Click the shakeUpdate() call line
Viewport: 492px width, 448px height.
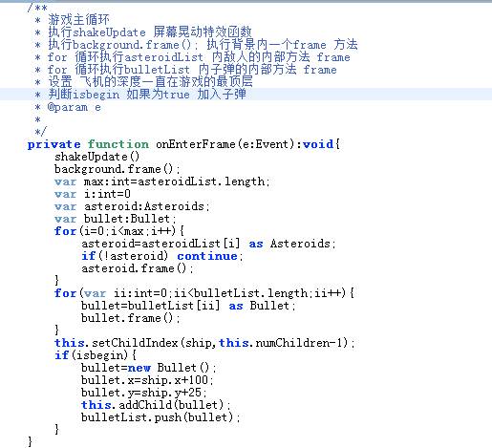click(x=97, y=157)
